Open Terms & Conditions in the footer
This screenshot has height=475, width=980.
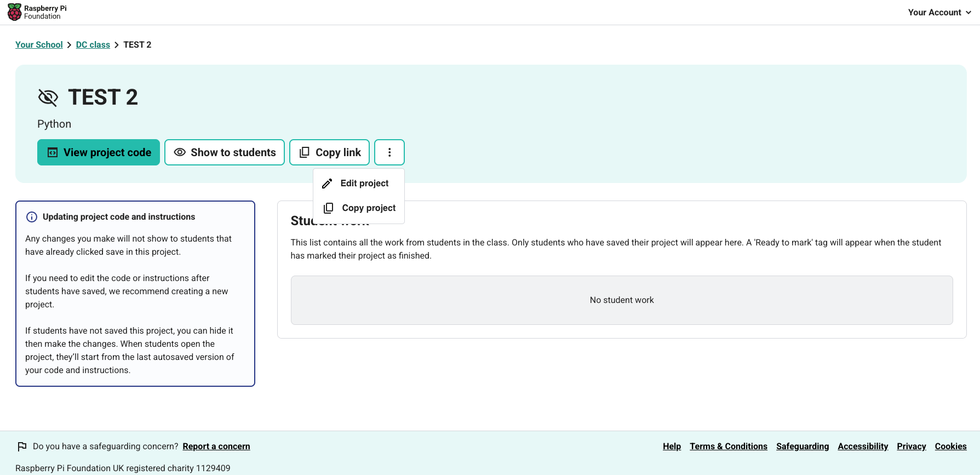coord(729,447)
